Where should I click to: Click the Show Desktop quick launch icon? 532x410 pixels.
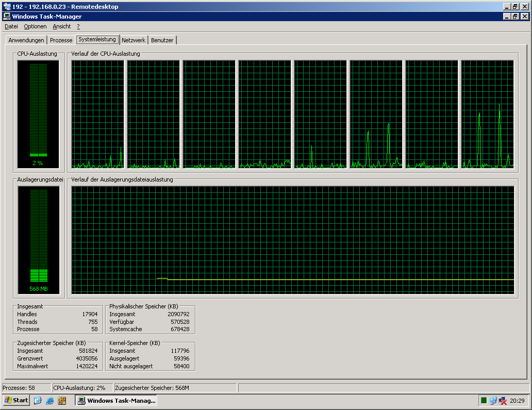click(x=38, y=401)
